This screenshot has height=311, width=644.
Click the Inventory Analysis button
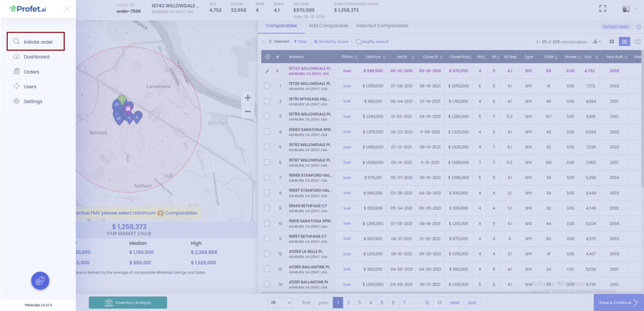pos(128,303)
